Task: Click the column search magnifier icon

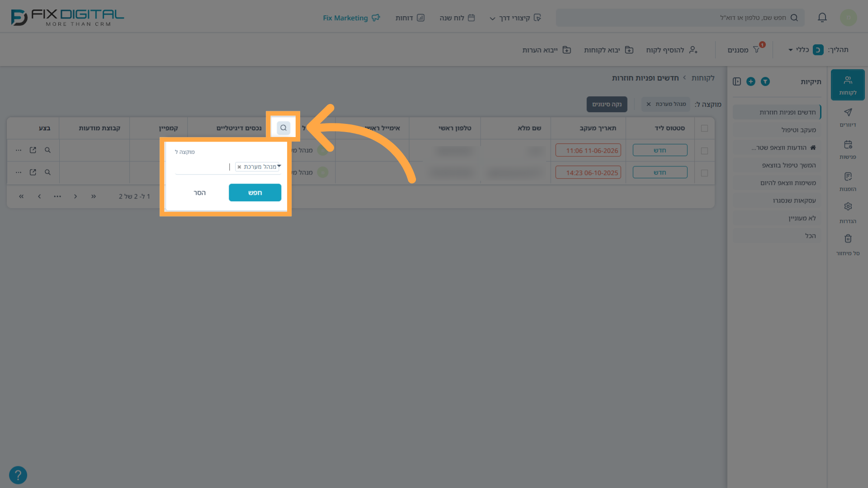Action: pos(283,128)
